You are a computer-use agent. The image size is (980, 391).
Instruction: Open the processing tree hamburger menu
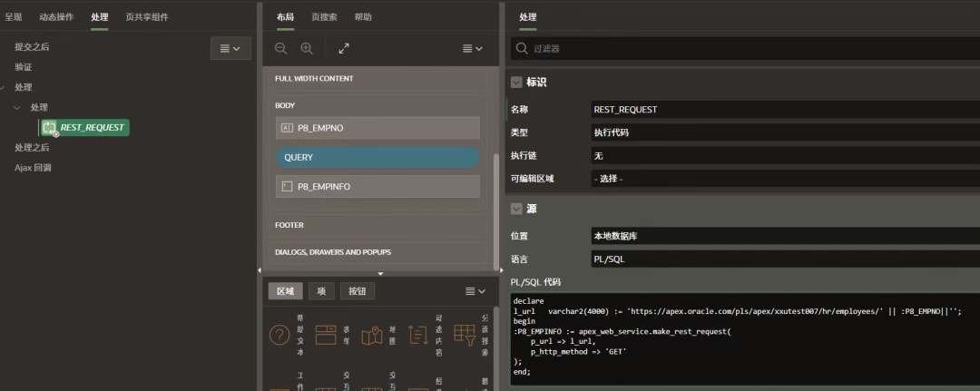pyautogui.click(x=230, y=48)
